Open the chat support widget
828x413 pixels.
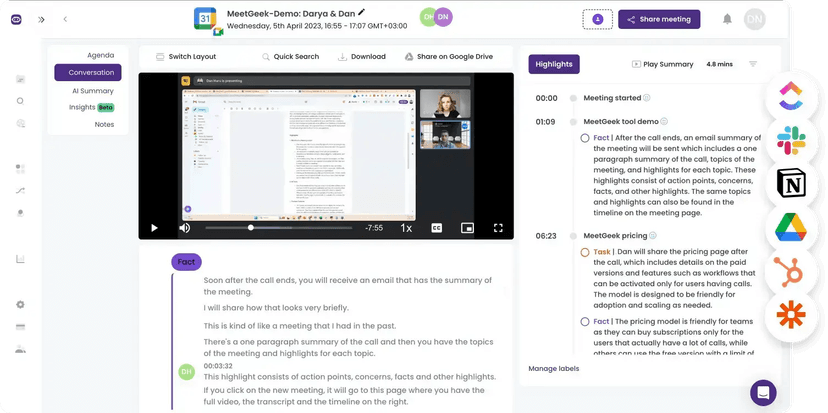tap(763, 392)
